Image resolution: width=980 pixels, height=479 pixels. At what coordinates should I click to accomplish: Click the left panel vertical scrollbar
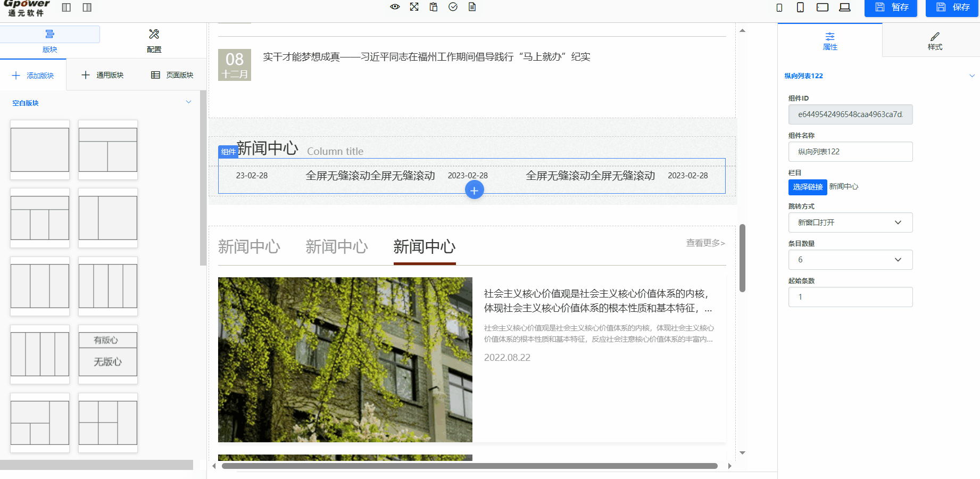coord(203,178)
